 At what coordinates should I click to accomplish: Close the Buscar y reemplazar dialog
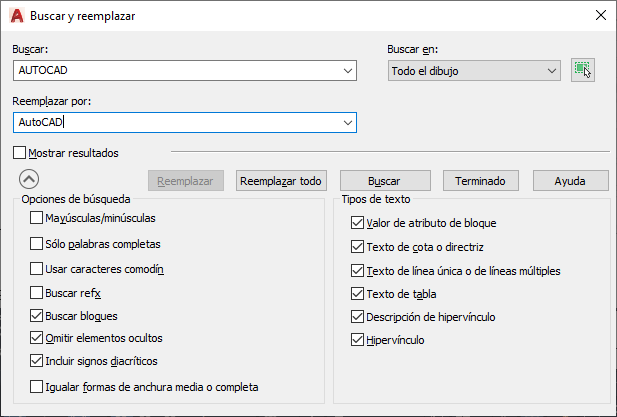coord(599,15)
